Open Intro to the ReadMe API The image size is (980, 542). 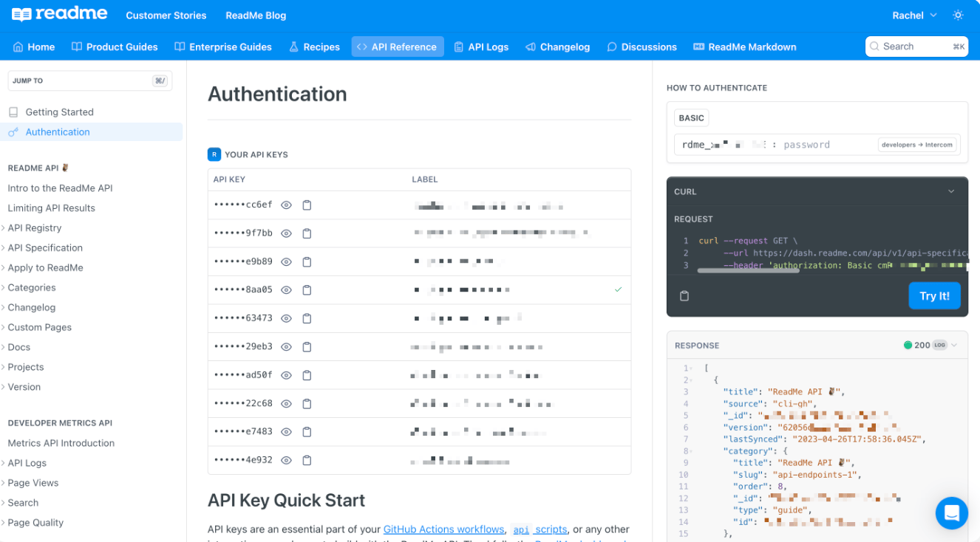[x=60, y=188]
